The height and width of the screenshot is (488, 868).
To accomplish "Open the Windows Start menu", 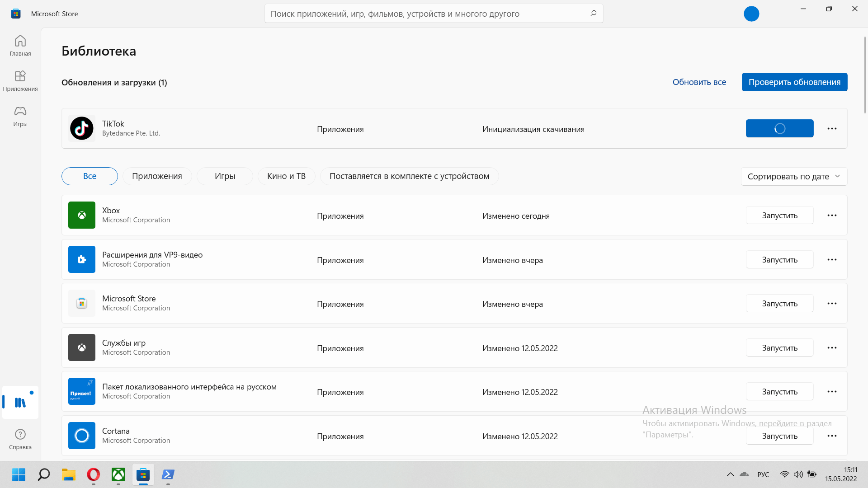I will click(x=19, y=474).
